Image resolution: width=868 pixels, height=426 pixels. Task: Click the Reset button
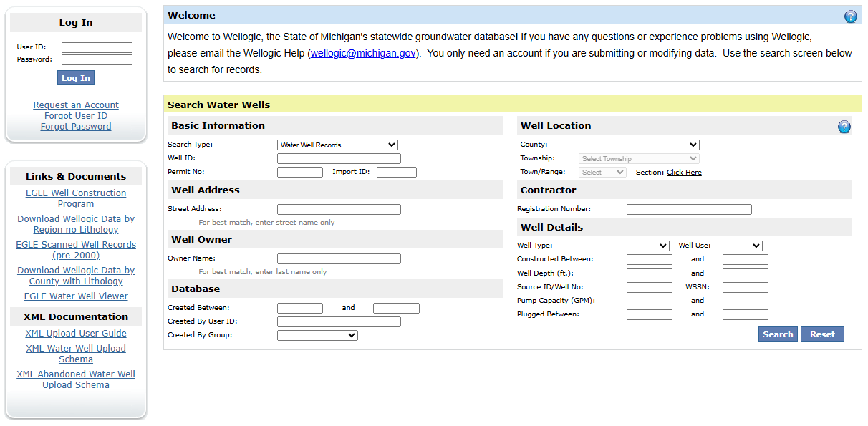822,334
